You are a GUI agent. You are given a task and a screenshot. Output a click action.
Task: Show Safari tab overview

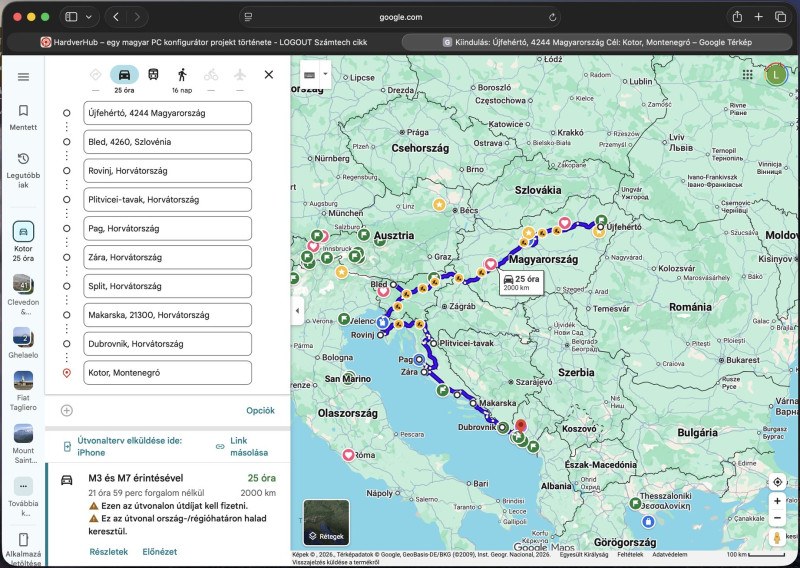[x=781, y=17]
